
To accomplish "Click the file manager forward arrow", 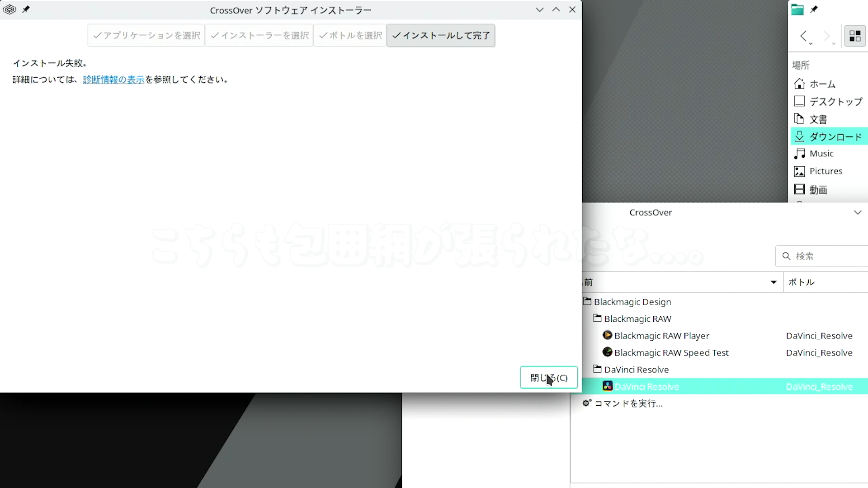I will click(x=827, y=36).
